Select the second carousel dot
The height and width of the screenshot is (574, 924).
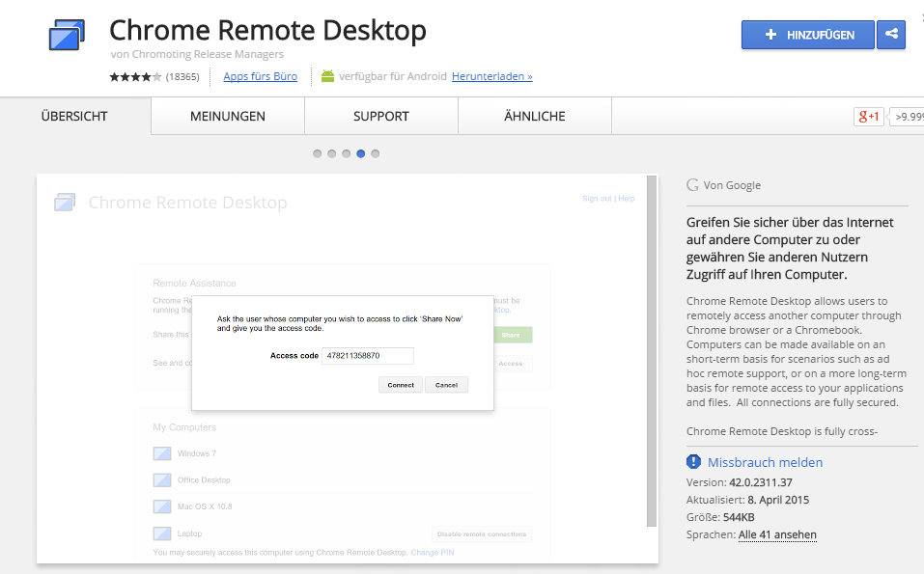click(x=332, y=153)
